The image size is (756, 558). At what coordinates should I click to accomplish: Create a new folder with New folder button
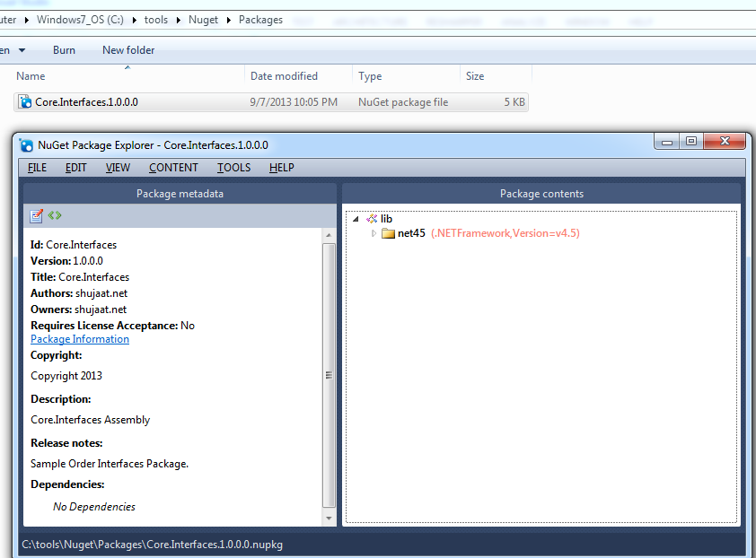[x=127, y=50]
